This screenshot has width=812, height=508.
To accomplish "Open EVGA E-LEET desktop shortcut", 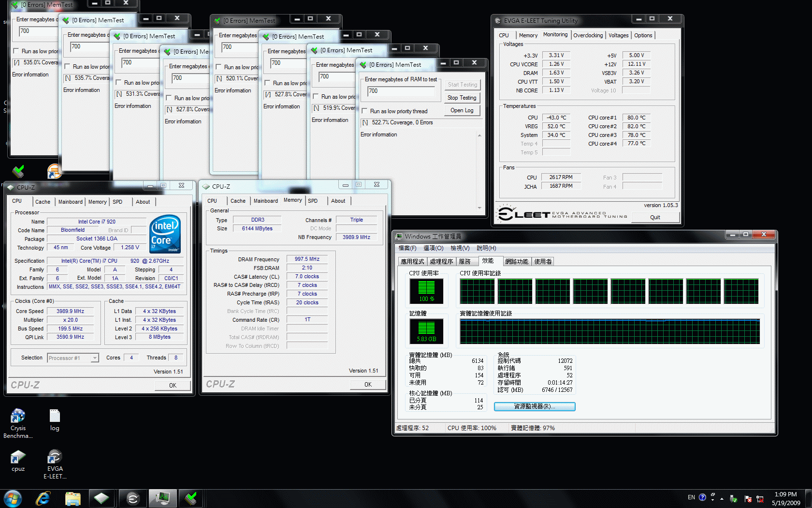I will tap(55, 464).
